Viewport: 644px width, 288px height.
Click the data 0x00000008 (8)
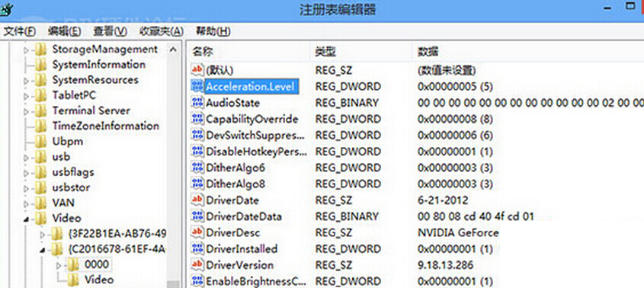click(x=455, y=119)
